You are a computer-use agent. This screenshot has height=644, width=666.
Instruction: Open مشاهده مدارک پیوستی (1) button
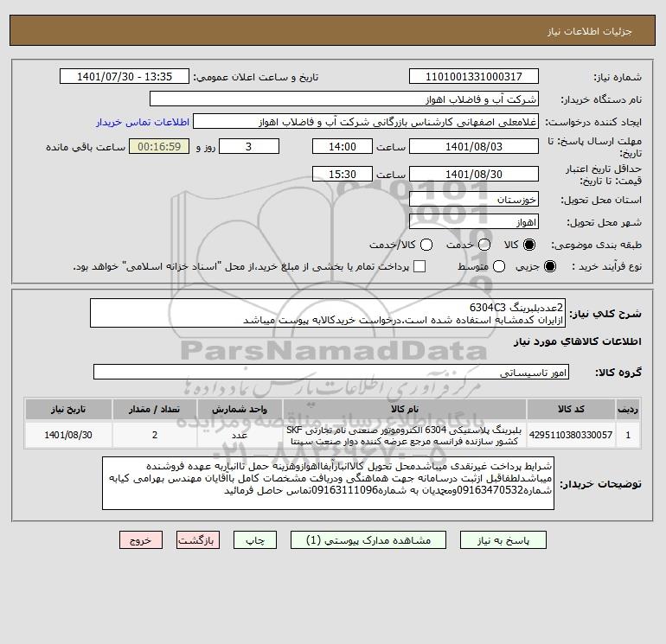pos(368,540)
